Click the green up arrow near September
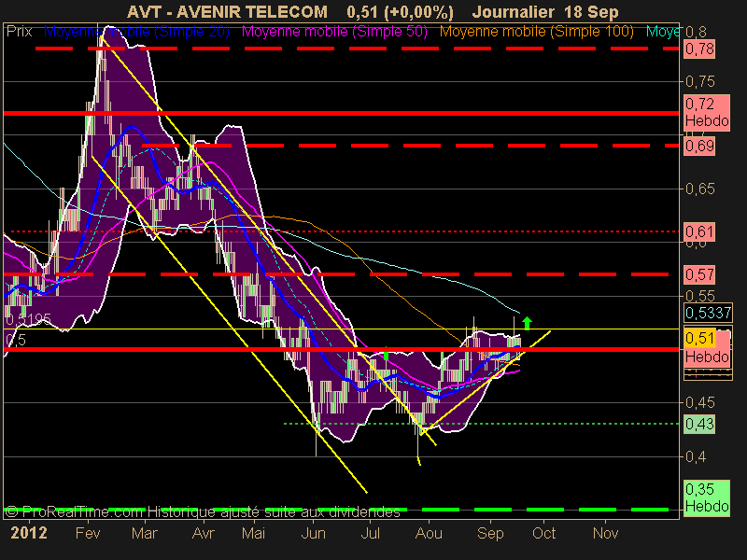Screen dimensions: 747x560 coord(527,323)
